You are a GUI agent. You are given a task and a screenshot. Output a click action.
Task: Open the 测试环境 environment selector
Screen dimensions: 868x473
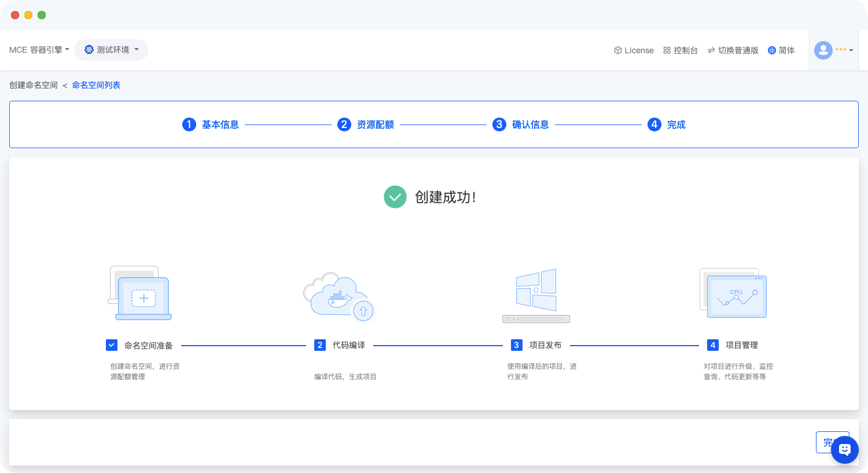(x=111, y=50)
